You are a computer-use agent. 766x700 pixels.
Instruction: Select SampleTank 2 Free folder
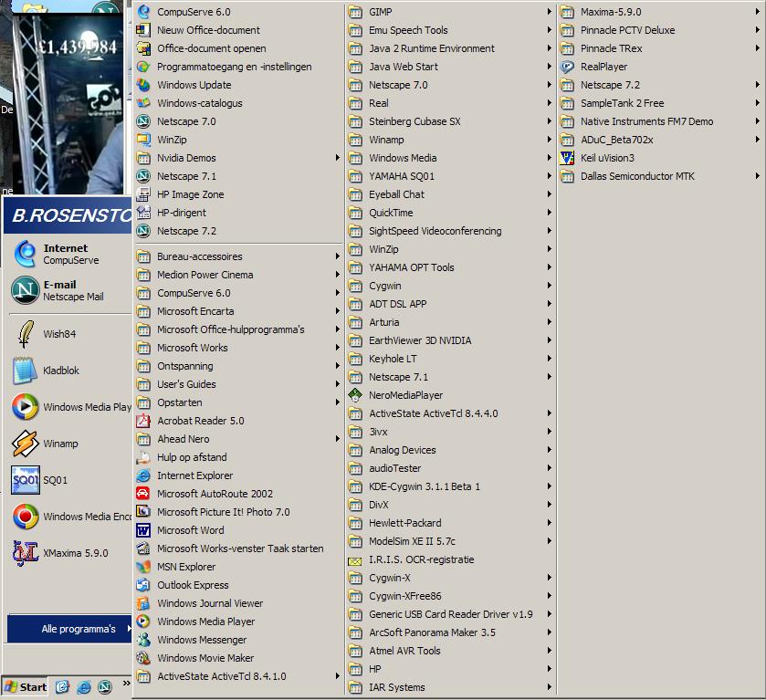pyautogui.click(x=661, y=103)
